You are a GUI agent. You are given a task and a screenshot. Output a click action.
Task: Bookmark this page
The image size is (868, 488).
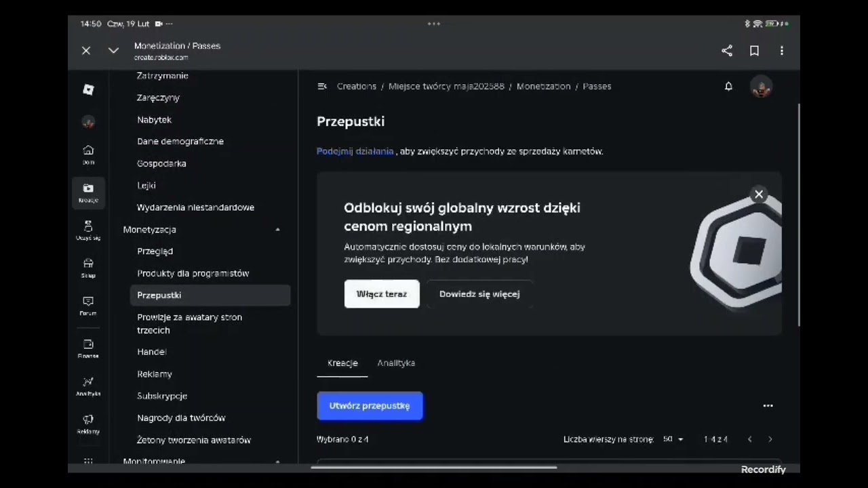754,51
